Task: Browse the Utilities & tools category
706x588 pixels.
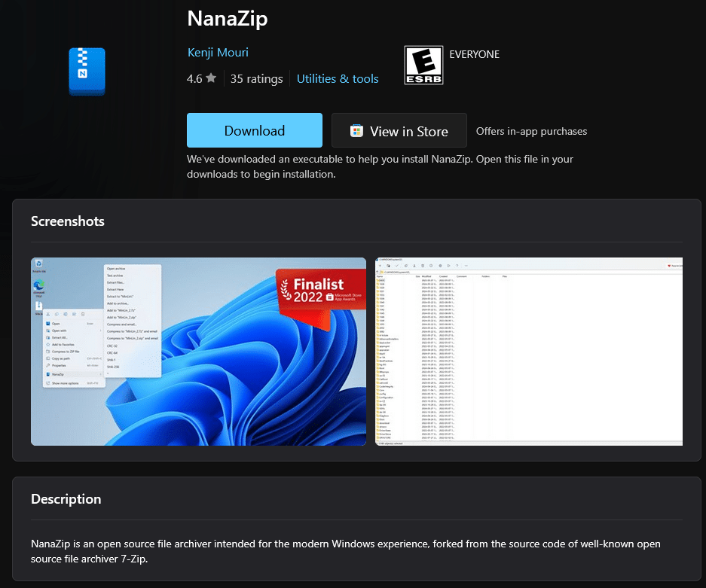Action: pyautogui.click(x=338, y=78)
